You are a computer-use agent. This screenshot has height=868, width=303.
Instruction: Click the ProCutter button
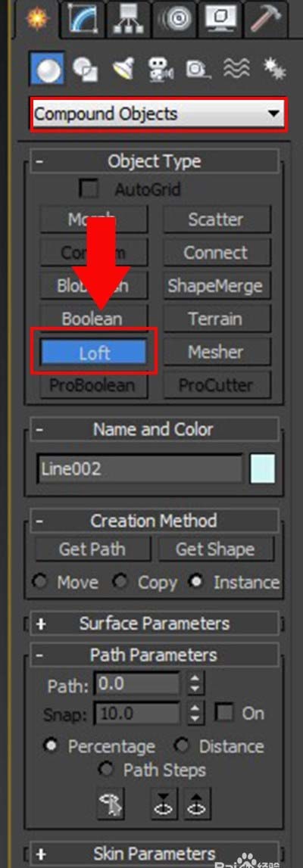point(217,384)
